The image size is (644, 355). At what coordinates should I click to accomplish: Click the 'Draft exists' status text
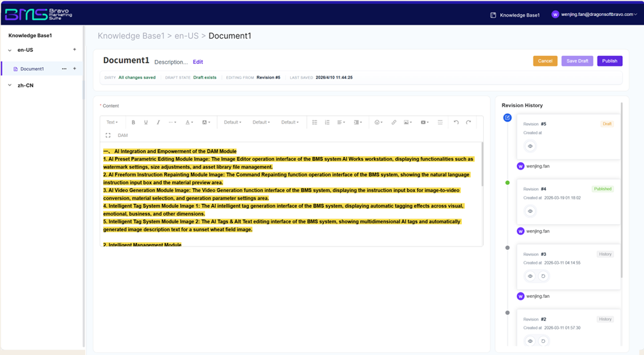click(204, 78)
